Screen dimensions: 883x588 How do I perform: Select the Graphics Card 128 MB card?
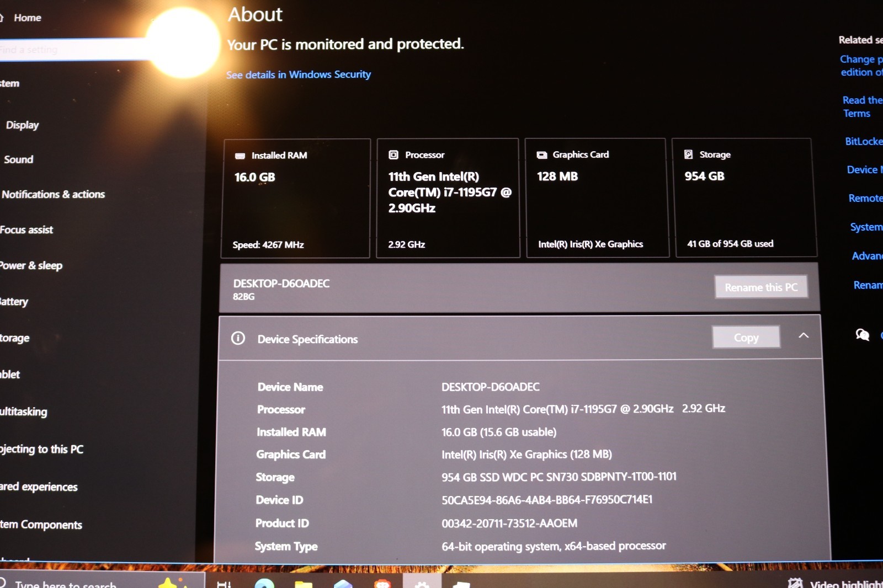pos(596,198)
